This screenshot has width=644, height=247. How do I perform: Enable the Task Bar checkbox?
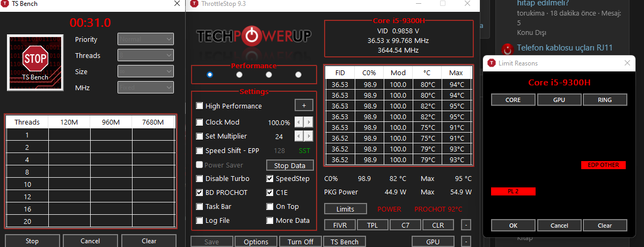[200, 207]
